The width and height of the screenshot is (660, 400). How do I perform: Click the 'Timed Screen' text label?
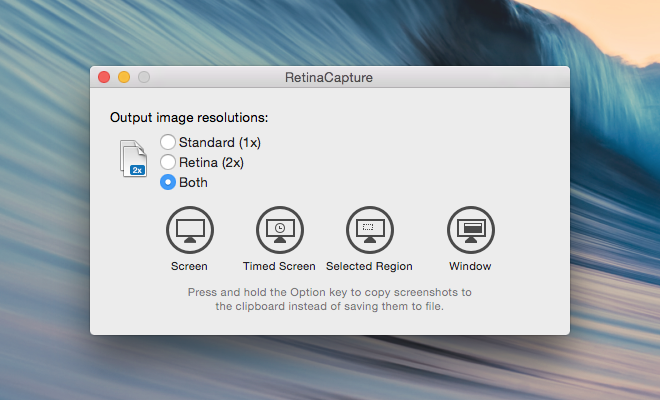279,266
